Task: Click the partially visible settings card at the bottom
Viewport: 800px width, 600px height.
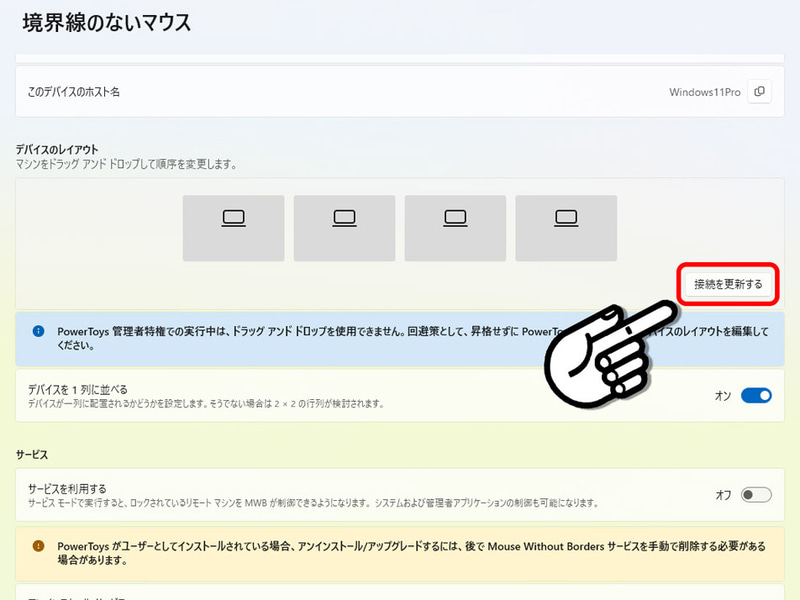Action: point(400,594)
